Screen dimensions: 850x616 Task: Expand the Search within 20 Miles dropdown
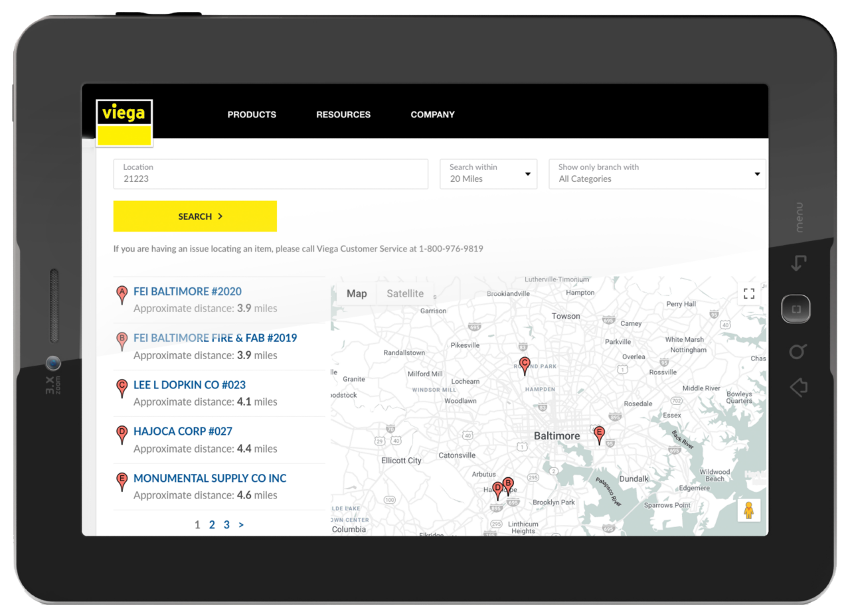click(x=488, y=174)
